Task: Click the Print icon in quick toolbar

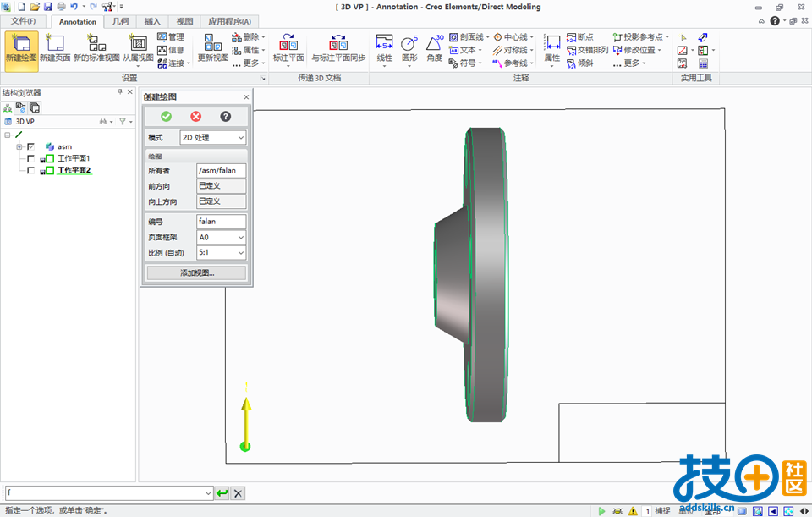Action: (61, 7)
